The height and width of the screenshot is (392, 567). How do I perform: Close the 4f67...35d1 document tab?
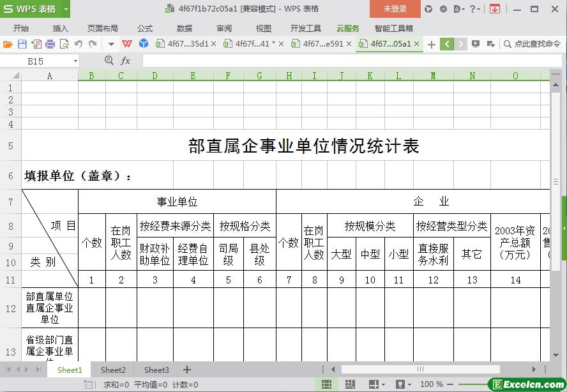(x=213, y=44)
